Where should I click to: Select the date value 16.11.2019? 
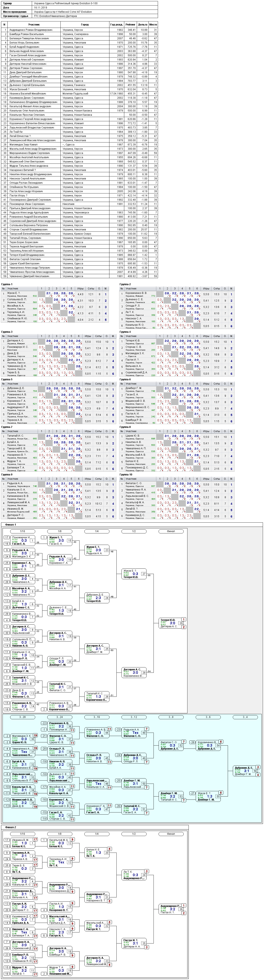point(40,8)
